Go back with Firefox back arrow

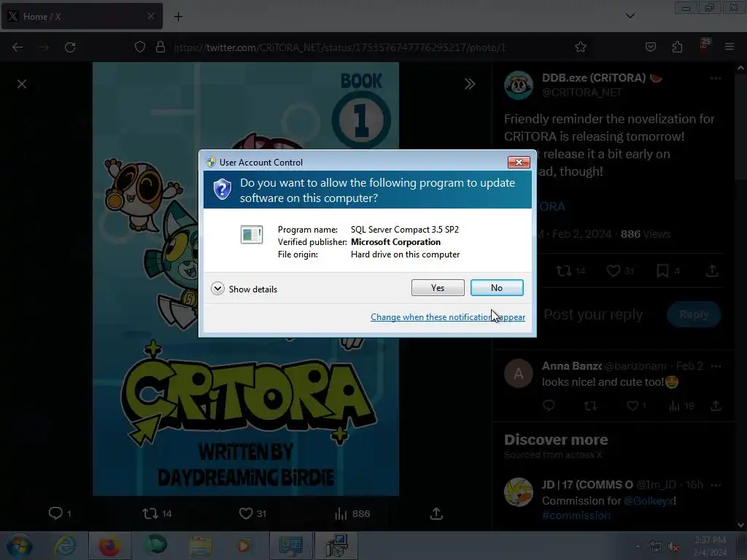(18, 47)
